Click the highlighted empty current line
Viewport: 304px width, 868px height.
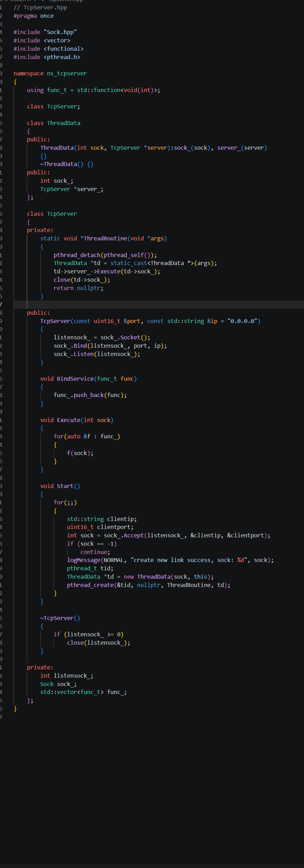pyautogui.click(x=159, y=305)
